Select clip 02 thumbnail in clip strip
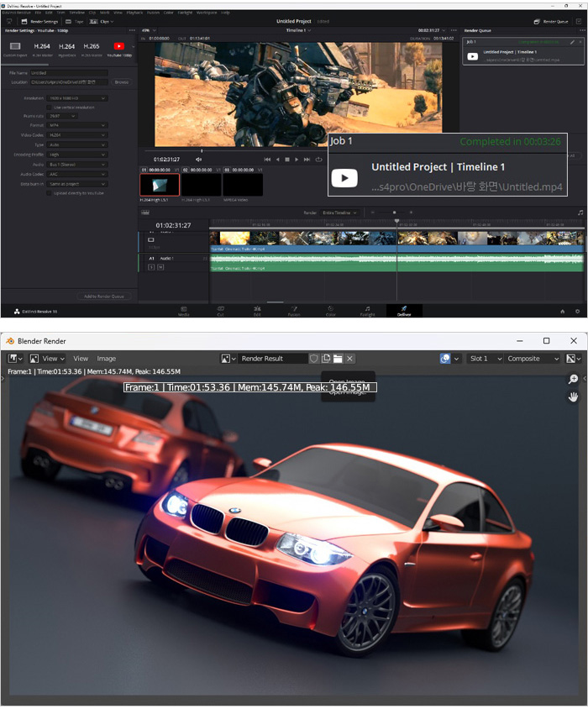The width and height of the screenshot is (588, 709). [x=202, y=185]
